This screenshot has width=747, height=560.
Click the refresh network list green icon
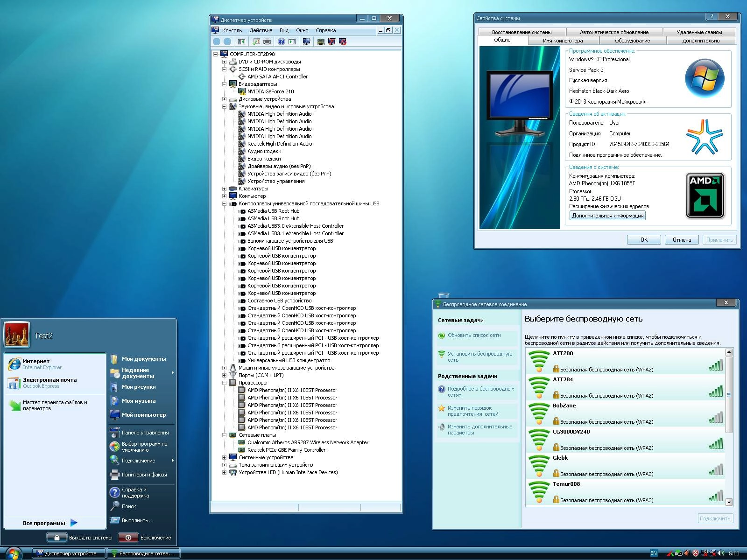tap(442, 335)
